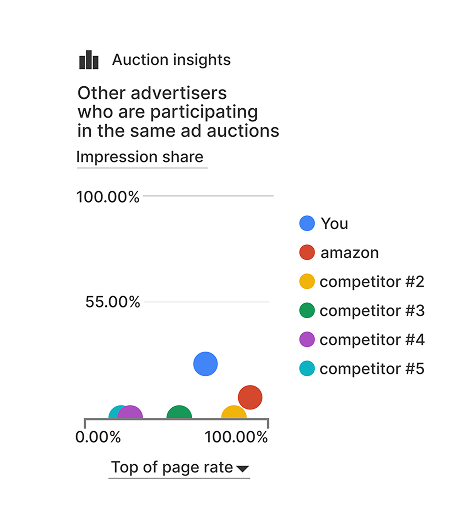Open the Top of page rate dropdown arrow

click(242, 468)
